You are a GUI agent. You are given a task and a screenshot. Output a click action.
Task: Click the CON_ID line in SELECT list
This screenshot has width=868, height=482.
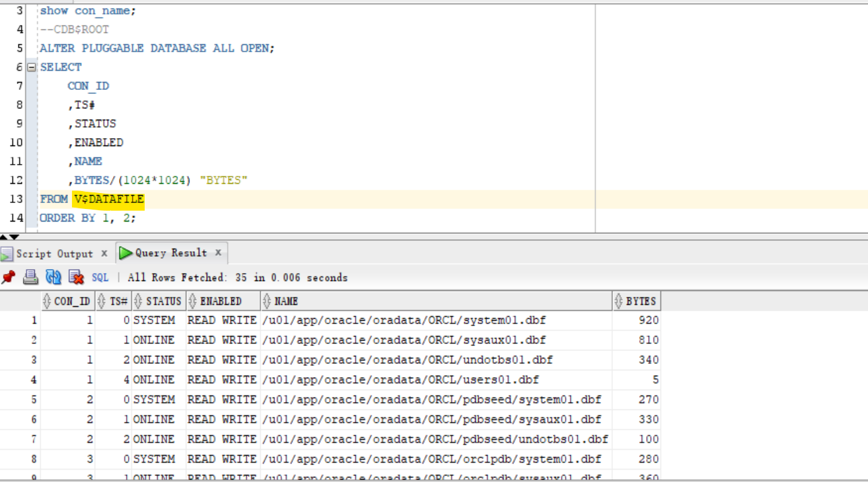pos(88,86)
